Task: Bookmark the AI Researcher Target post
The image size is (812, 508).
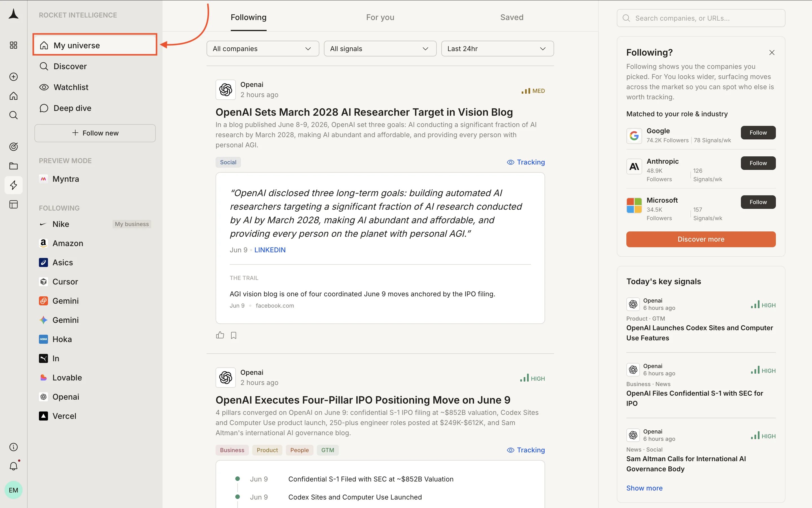Action: 234,335
